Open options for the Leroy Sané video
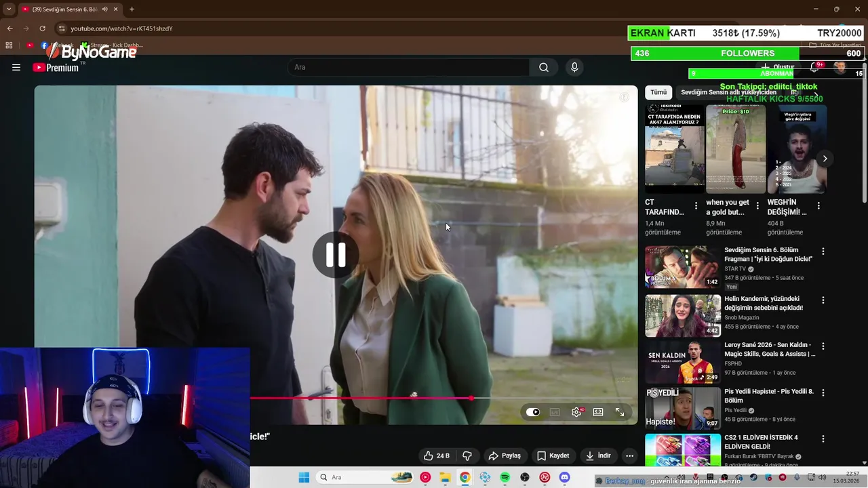The width and height of the screenshot is (868, 488). [x=823, y=346]
